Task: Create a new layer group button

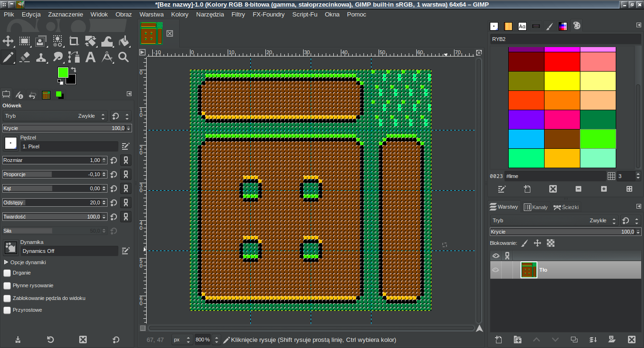Action: [x=518, y=340]
